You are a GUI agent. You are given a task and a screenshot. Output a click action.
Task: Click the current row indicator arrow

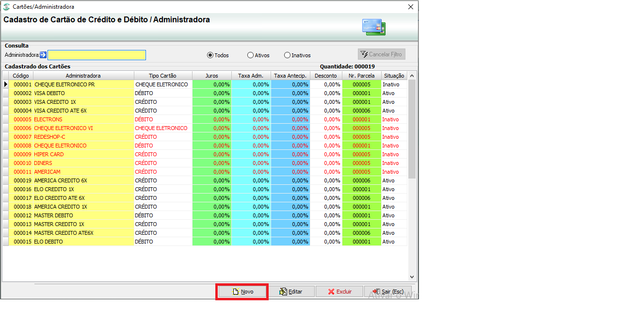pyautogui.click(x=6, y=84)
